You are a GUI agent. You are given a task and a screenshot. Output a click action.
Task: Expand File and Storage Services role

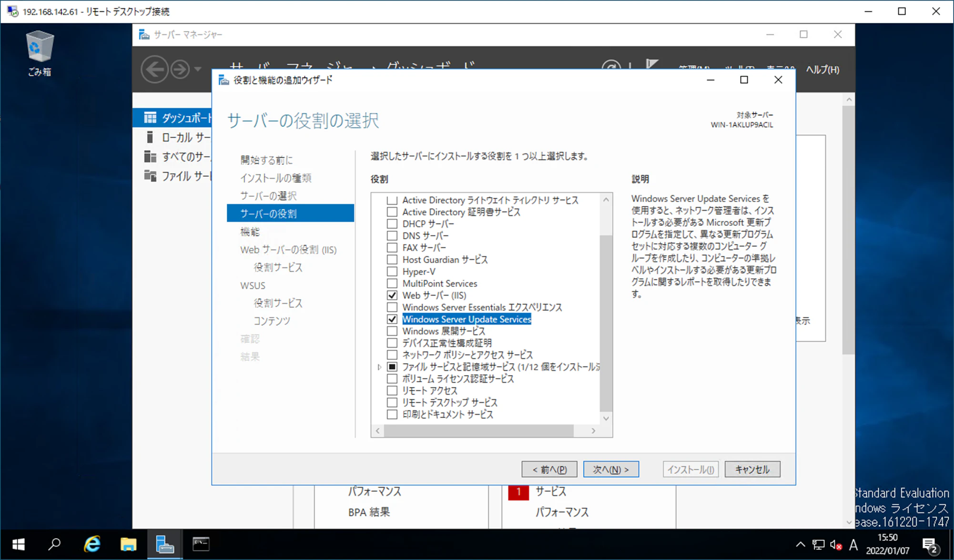click(379, 367)
